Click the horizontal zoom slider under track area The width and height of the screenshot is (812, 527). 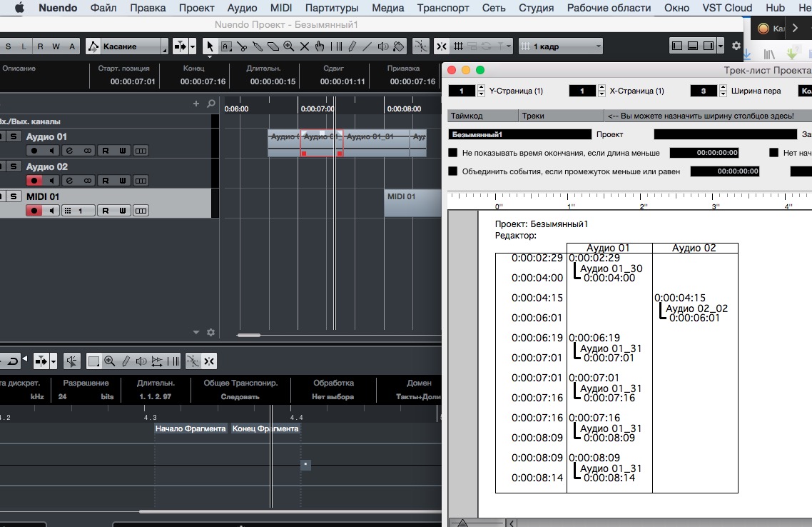[248, 336]
